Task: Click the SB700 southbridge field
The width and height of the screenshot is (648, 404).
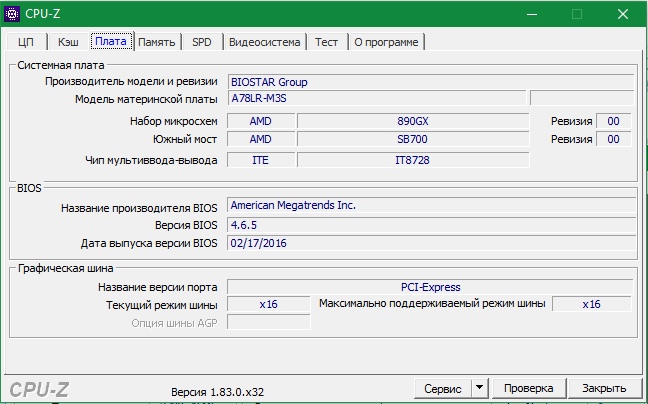Action: [x=412, y=140]
